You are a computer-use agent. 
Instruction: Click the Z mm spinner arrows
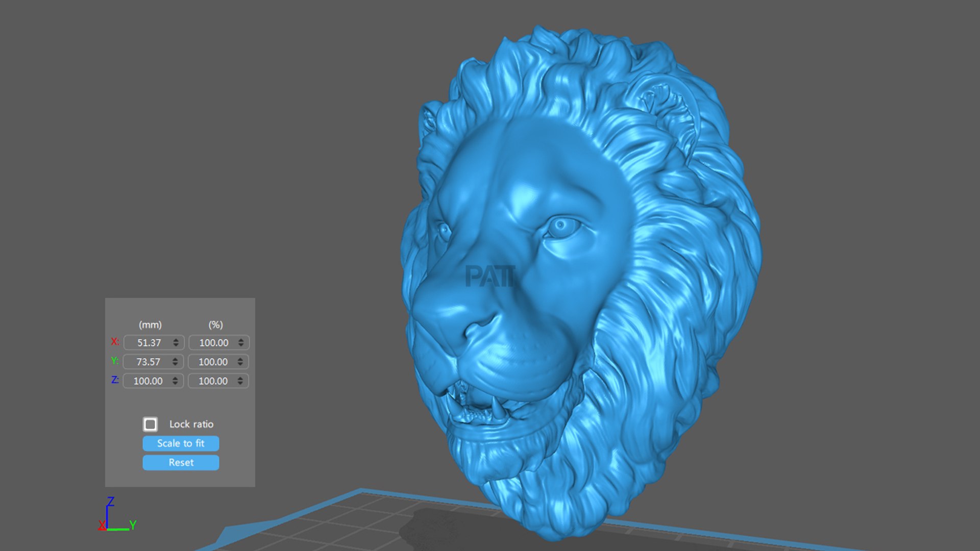pos(175,381)
